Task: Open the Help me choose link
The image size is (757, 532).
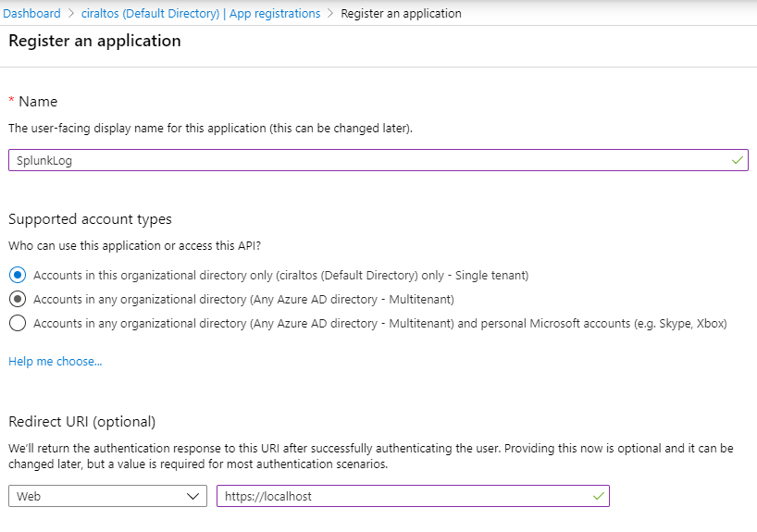Action: point(55,361)
